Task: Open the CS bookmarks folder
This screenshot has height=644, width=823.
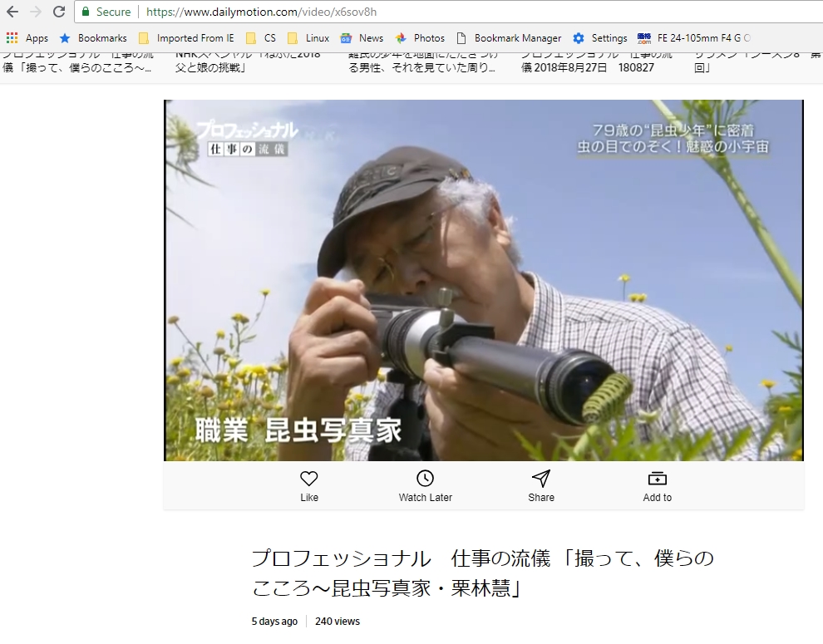Action: (261, 37)
